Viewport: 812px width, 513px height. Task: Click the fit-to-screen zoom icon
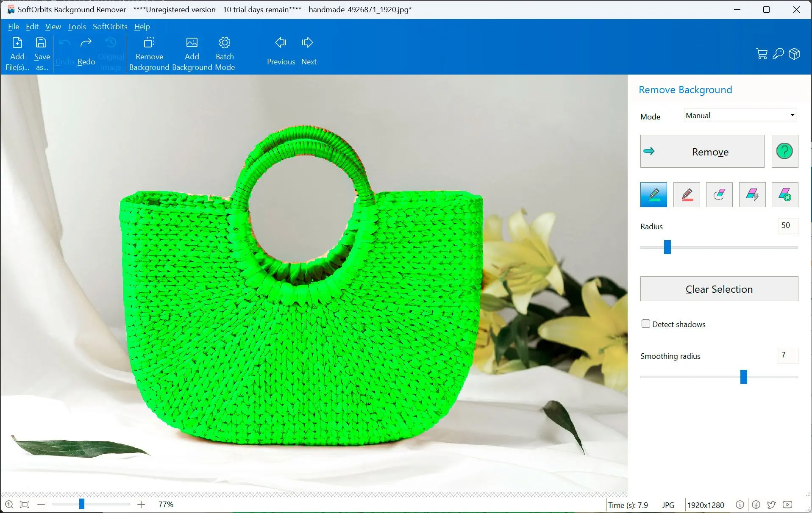[25, 504]
